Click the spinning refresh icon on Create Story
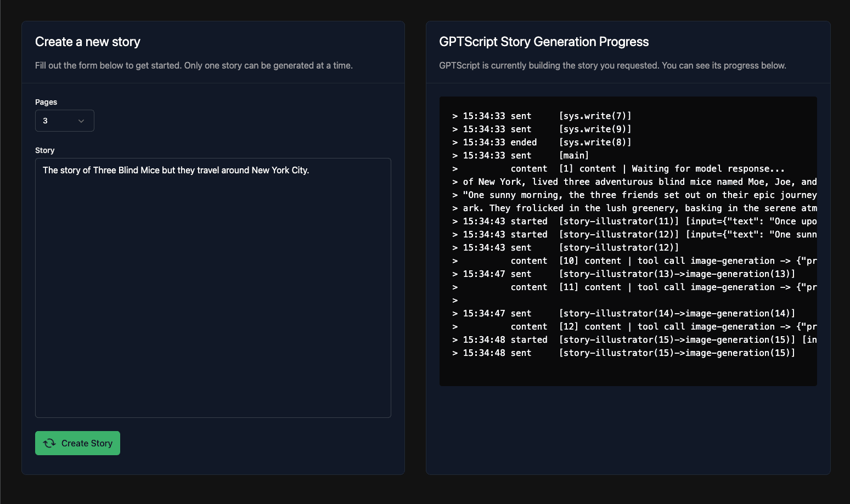The height and width of the screenshot is (504, 850). 49,443
